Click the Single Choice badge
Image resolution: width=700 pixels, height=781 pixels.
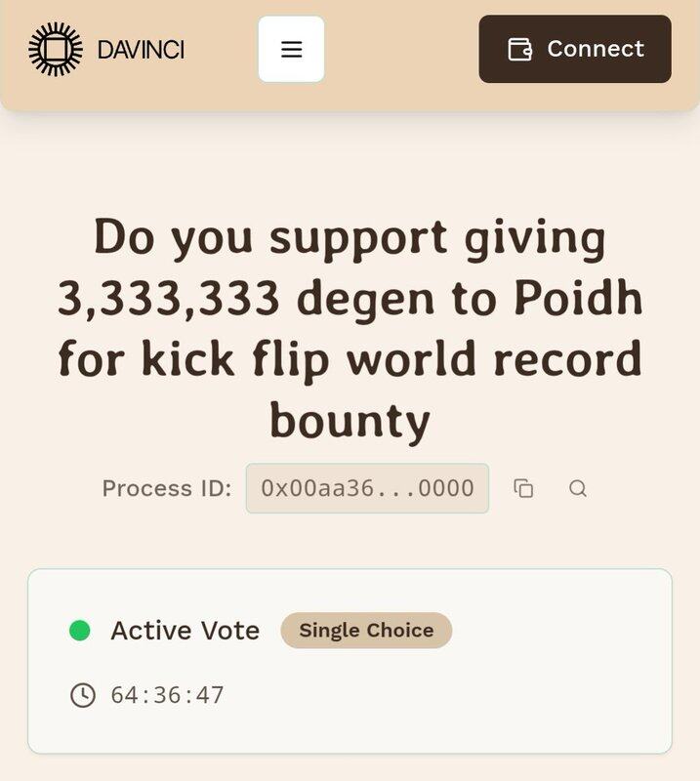tap(366, 630)
